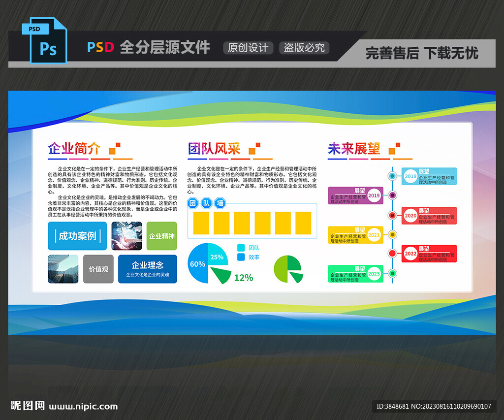Image resolution: width=504 pixels, height=420 pixels.
Task: Click the blue 效率 legend swatch
Action: coord(241,257)
